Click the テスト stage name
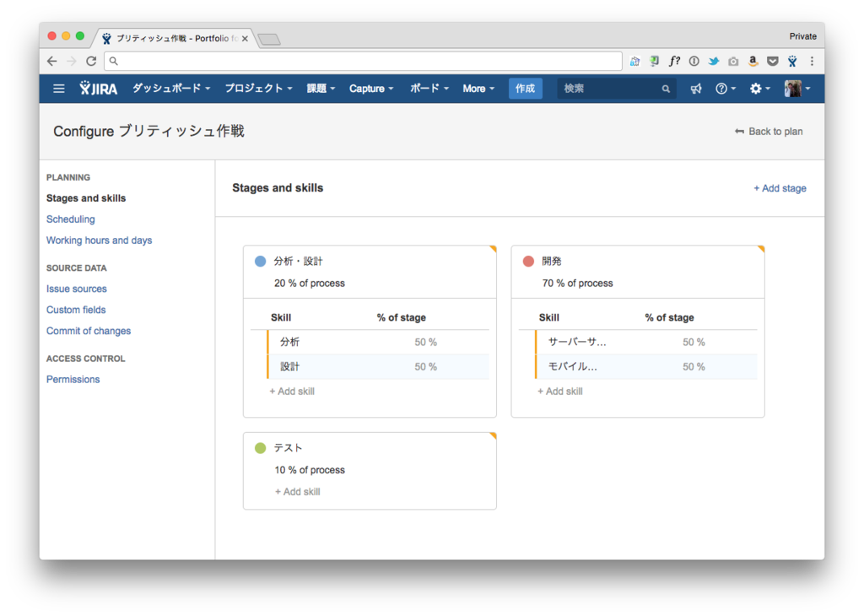The width and height of the screenshot is (864, 616). 289,448
